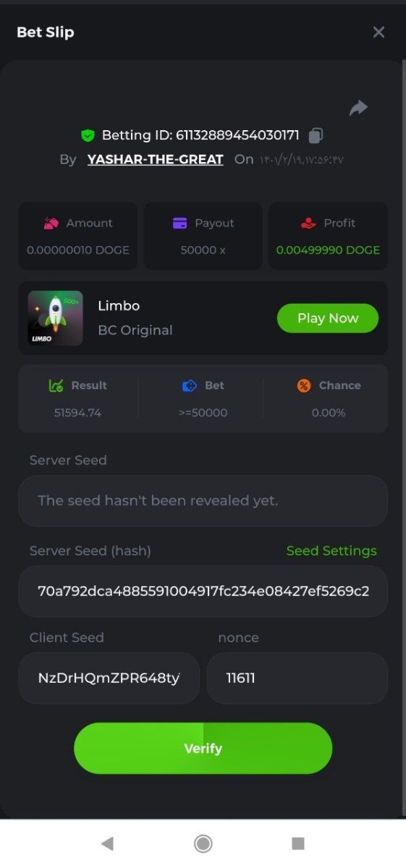
Task: Tap the share arrow icon
Action: click(358, 108)
